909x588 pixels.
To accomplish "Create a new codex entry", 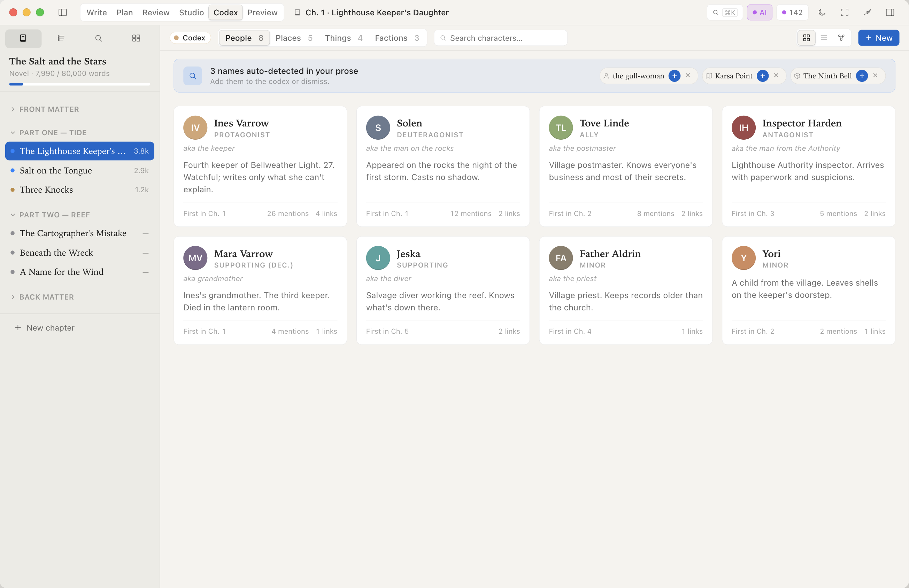I will click(x=878, y=38).
